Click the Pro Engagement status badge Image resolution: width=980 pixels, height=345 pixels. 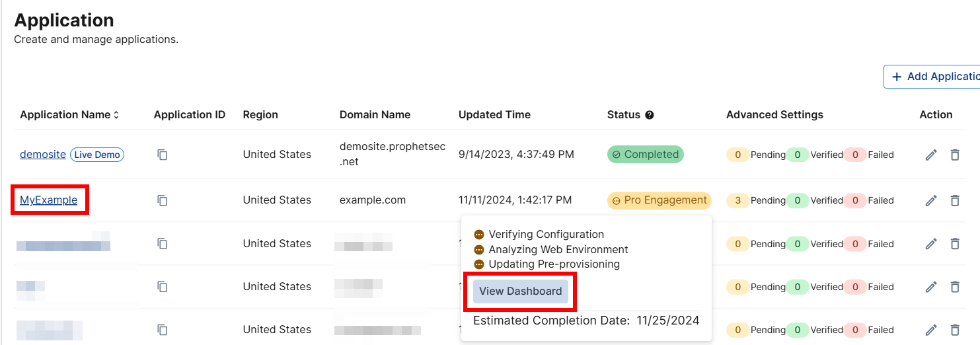tap(659, 200)
